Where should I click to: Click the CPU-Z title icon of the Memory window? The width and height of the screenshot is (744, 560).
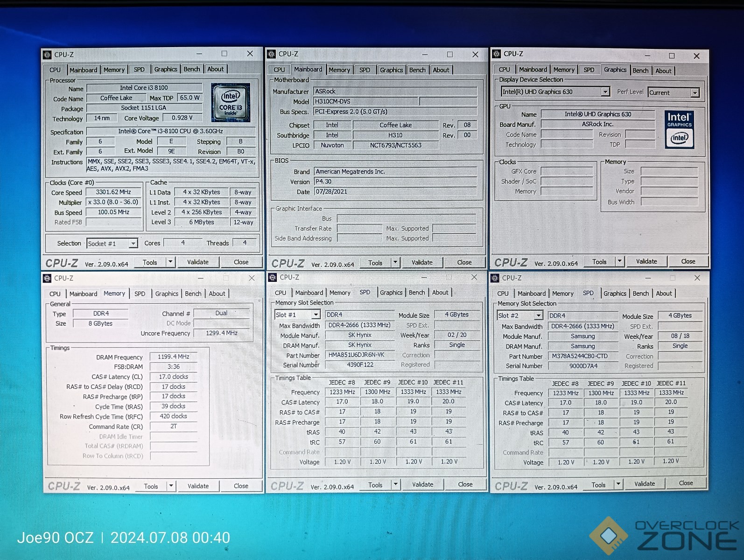(x=47, y=278)
